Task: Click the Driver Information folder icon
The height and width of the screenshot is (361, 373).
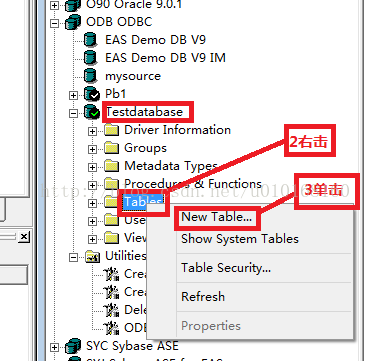Action: click(111, 130)
